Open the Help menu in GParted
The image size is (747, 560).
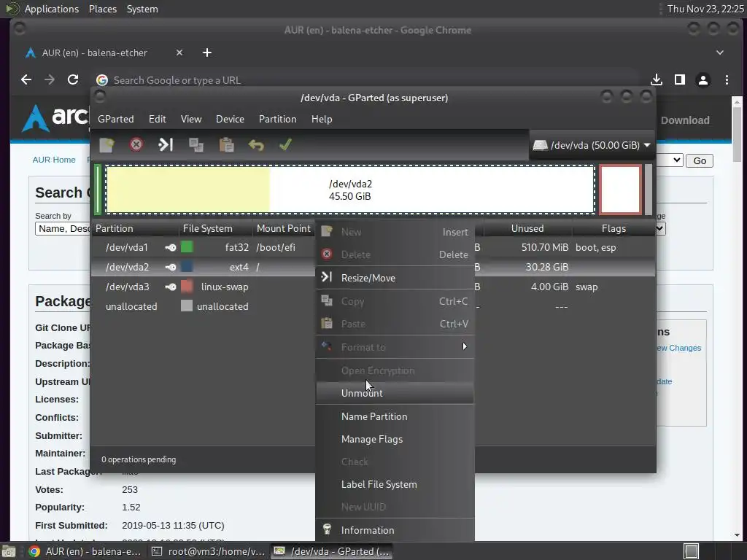322,119
